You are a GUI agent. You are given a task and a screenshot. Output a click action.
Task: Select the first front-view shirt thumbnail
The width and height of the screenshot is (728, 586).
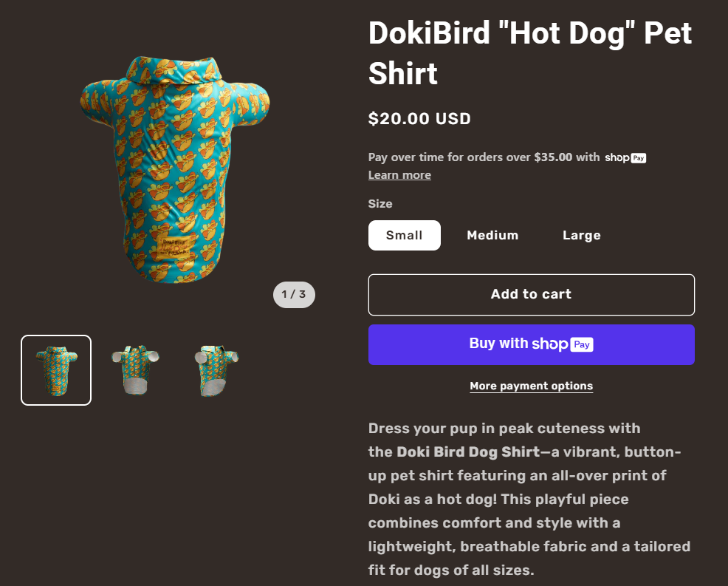click(56, 370)
